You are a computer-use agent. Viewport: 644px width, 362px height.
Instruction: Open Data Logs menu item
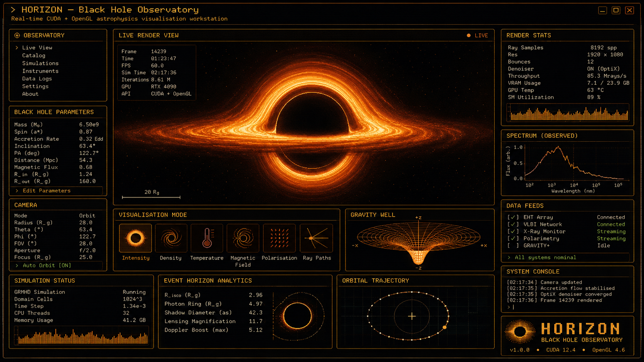pos(37,78)
